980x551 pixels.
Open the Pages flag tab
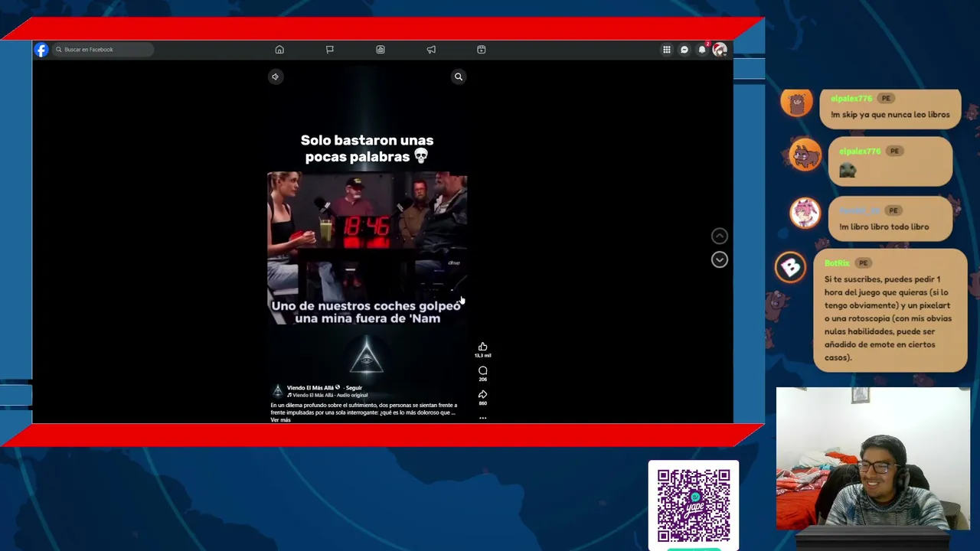pyautogui.click(x=330, y=50)
